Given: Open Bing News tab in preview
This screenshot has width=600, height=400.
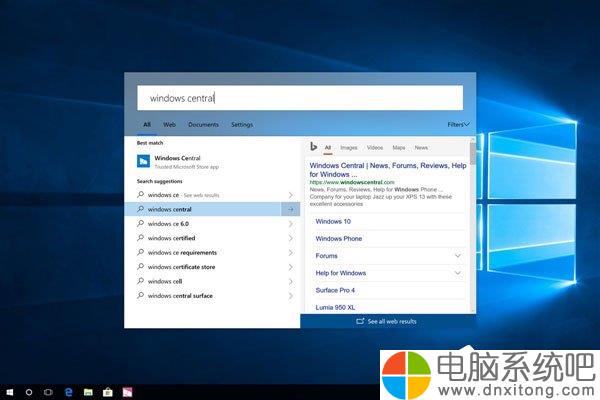Looking at the screenshot, I should coord(421,147).
